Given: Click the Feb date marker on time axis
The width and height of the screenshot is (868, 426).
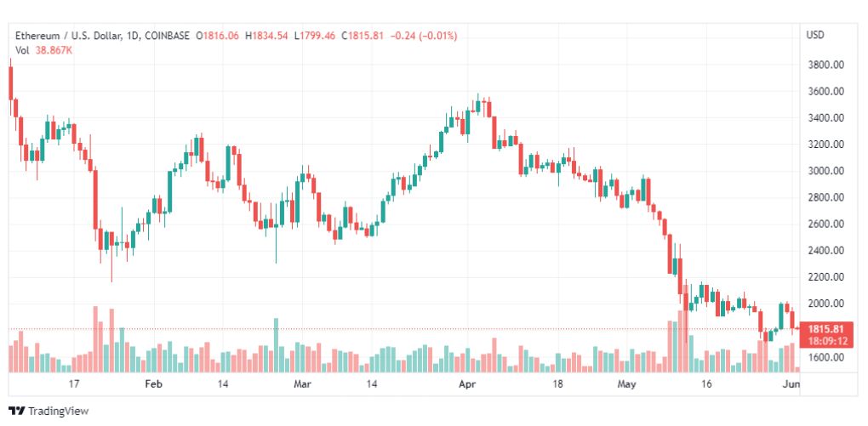Looking at the screenshot, I should tap(152, 384).
